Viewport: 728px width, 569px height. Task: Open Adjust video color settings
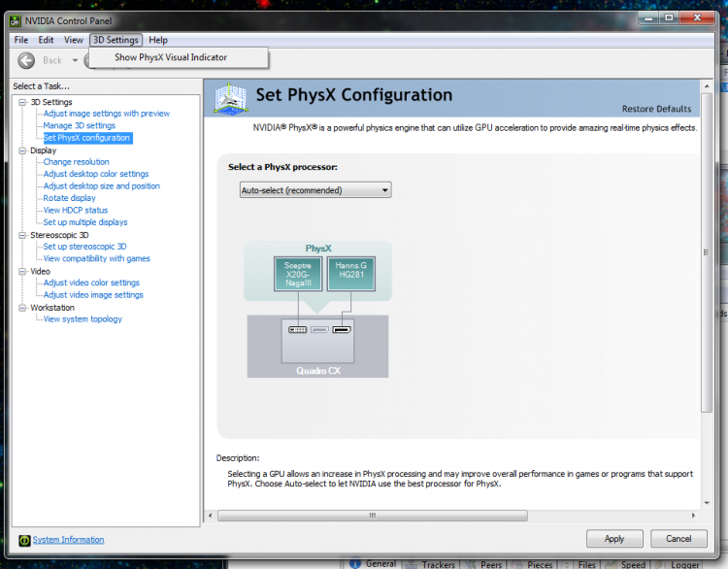(91, 283)
